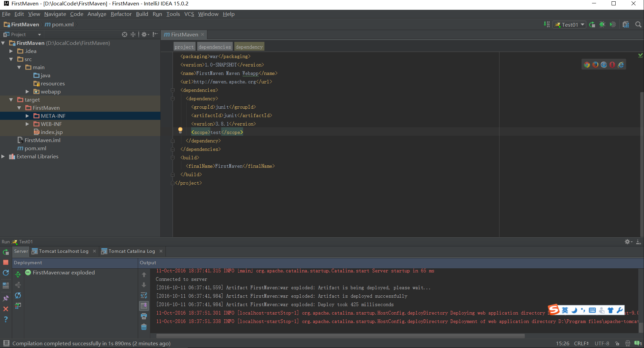The height and width of the screenshot is (348, 644).
Task: Toggle tool window bars in status corner
Action: point(6,343)
